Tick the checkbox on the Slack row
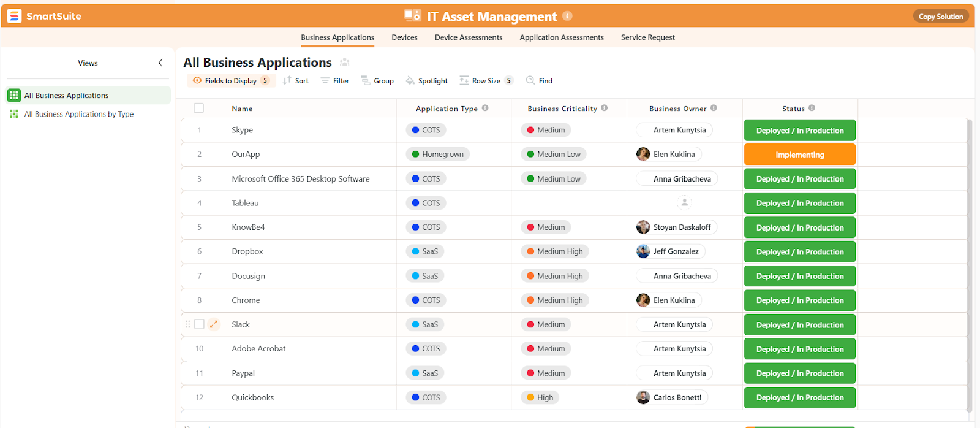 [x=199, y=324]
